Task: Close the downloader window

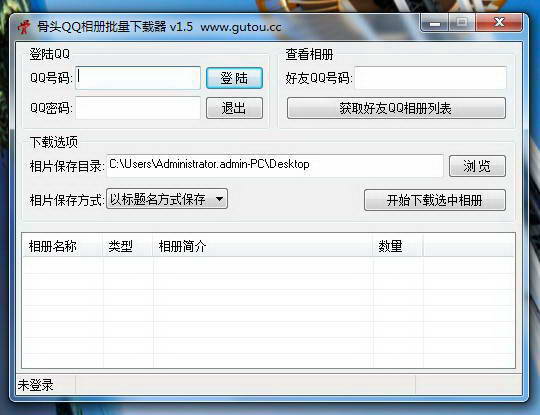Action: coord(499,23)
